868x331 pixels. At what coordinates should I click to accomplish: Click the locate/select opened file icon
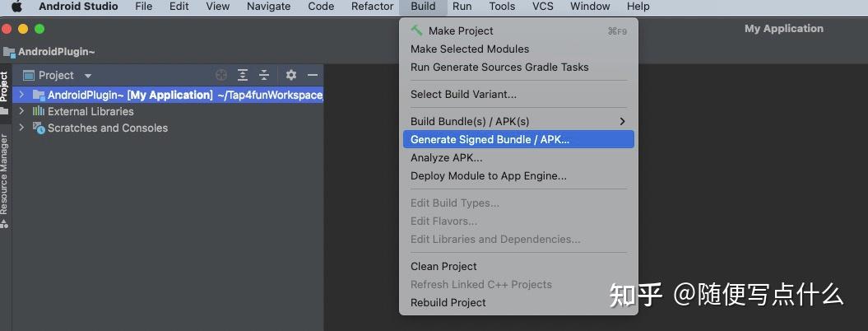221,75
